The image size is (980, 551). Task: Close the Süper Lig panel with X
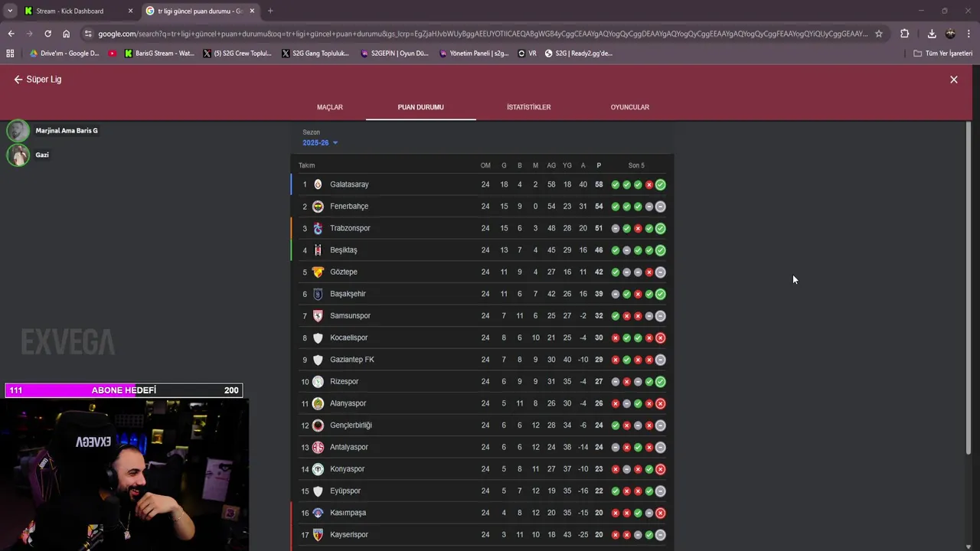954,80
